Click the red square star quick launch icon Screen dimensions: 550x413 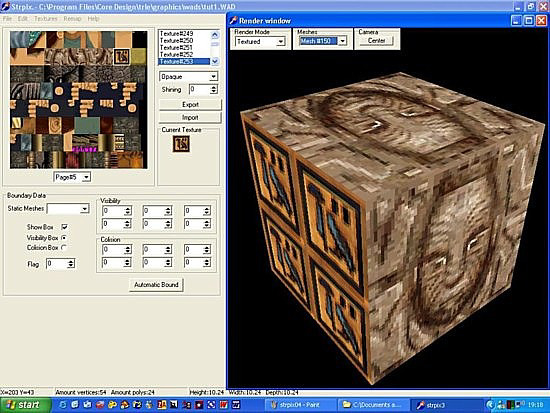click(199, 405)
